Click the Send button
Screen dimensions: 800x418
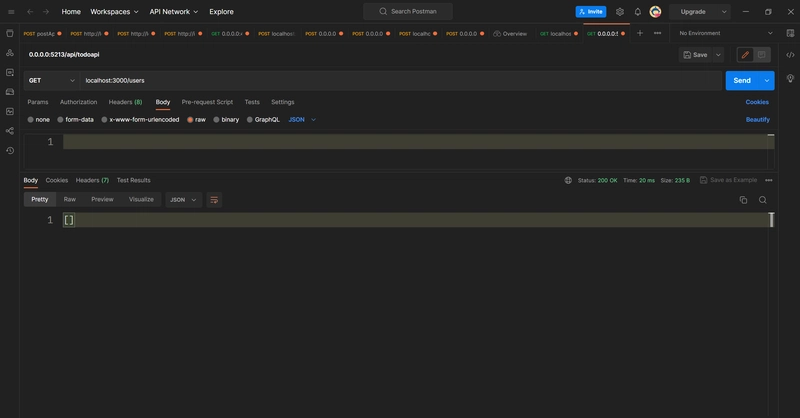tap(742, 81)
